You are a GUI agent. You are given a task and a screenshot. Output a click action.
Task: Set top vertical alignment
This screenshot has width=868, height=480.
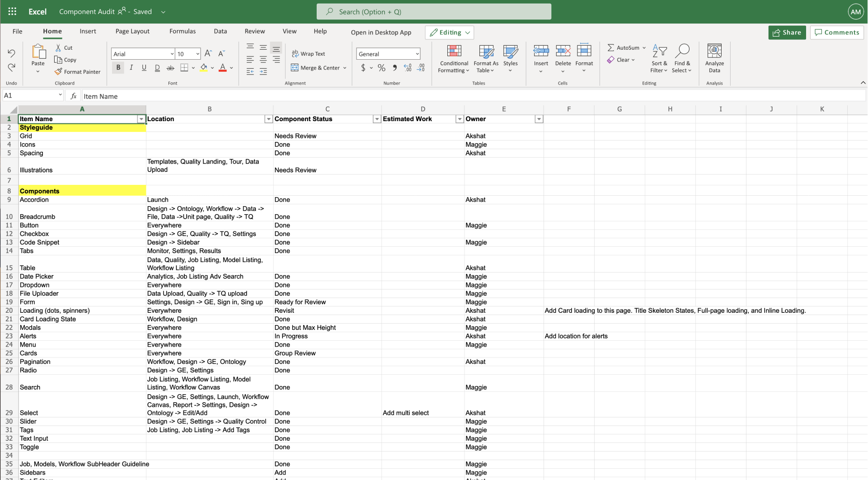pos(250,47)
